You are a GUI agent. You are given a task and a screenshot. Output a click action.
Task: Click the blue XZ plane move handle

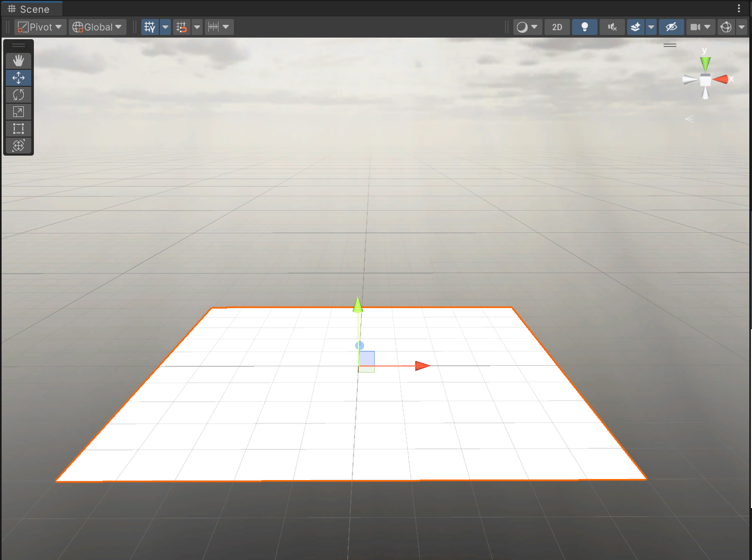coord(367,358)
